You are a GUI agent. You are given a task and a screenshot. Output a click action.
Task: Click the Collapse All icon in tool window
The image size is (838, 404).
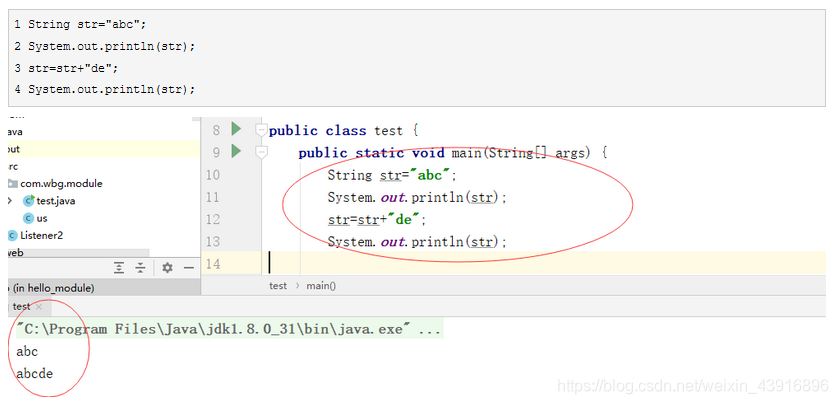(140, 268)
